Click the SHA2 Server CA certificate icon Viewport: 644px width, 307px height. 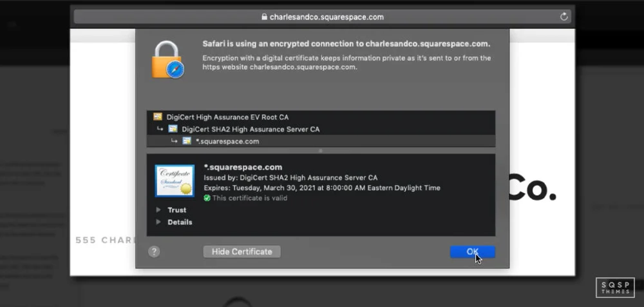tap(173, 129)
